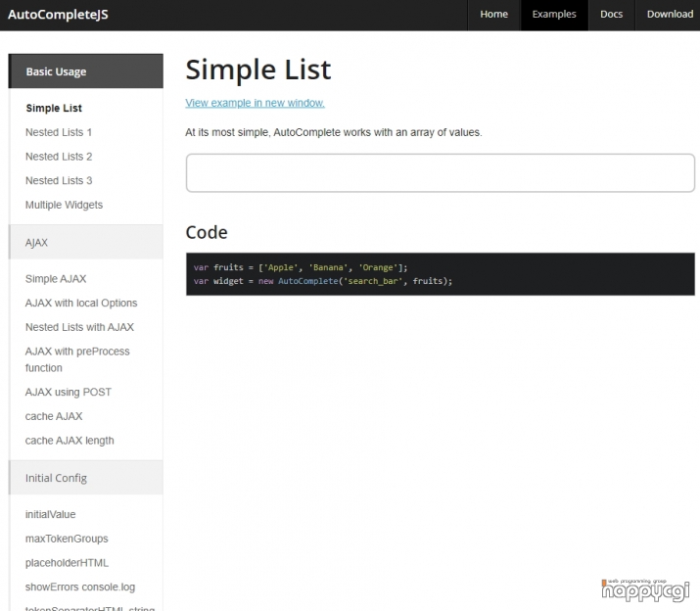
Task: Focus the autocomplete search input field
Action: pyautogui.click(x=441, y=173)
